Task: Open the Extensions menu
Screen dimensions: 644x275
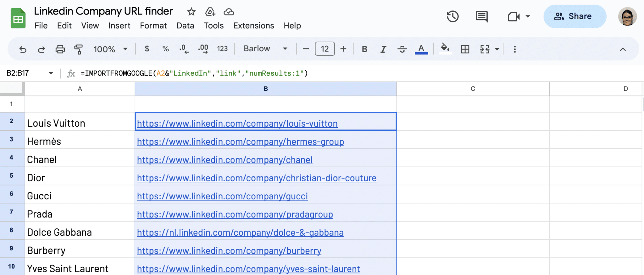Action: coord(253,26)
